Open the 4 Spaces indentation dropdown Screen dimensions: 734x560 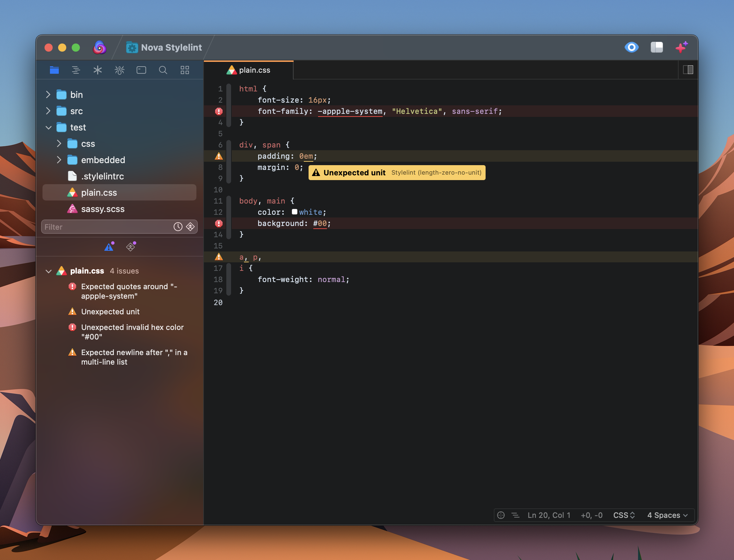(x=667, y=515)
